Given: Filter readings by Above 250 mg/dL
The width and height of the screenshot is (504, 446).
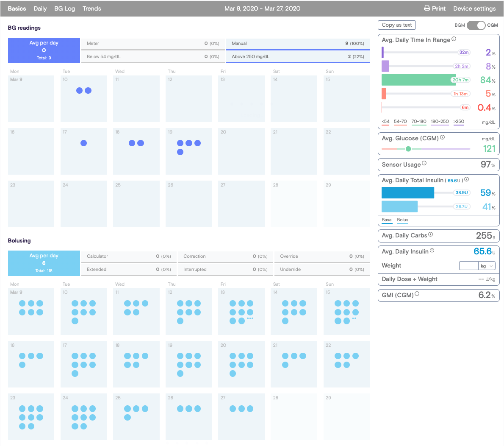Looking at the screenshot, I should [x=298, y=57].
